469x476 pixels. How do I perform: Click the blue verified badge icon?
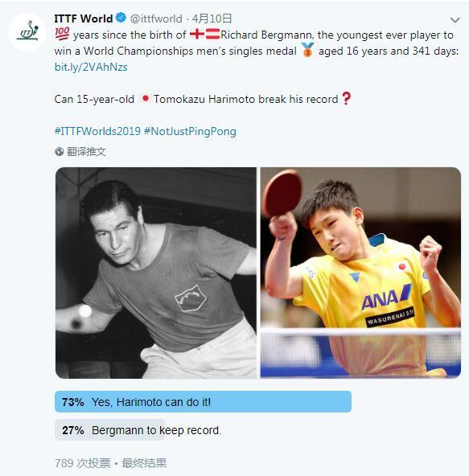121,18
